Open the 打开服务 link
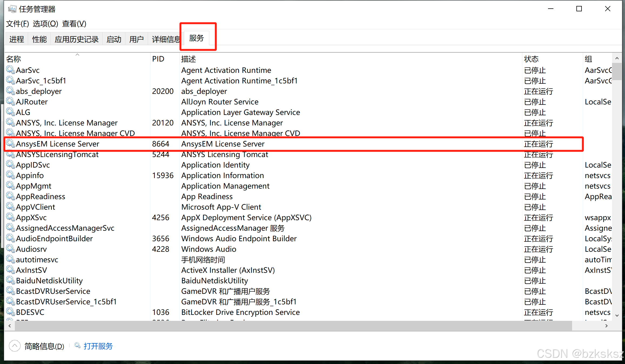The width and height of the screenshot is (625, 364). point(98,346)
